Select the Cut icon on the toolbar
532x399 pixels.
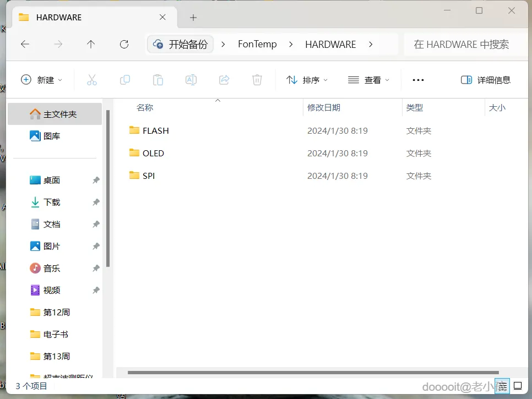coord(92,80)
